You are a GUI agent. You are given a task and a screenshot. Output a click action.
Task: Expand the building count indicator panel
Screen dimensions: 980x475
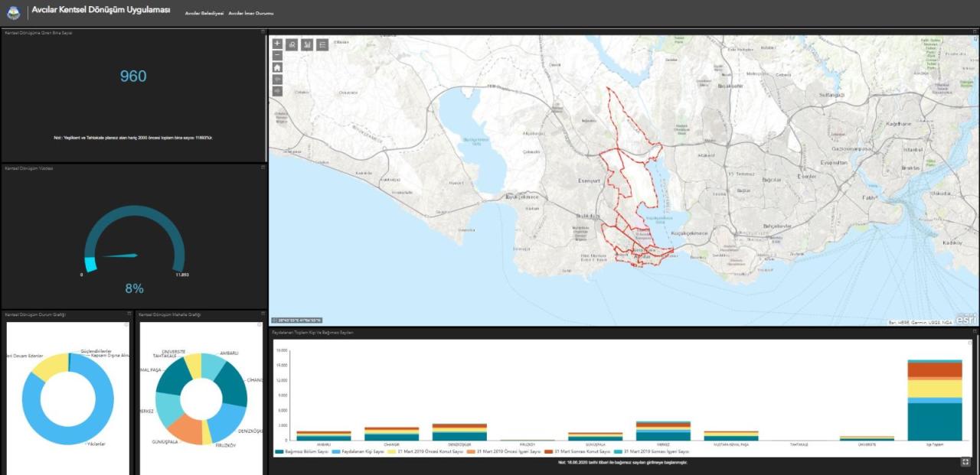263,32
